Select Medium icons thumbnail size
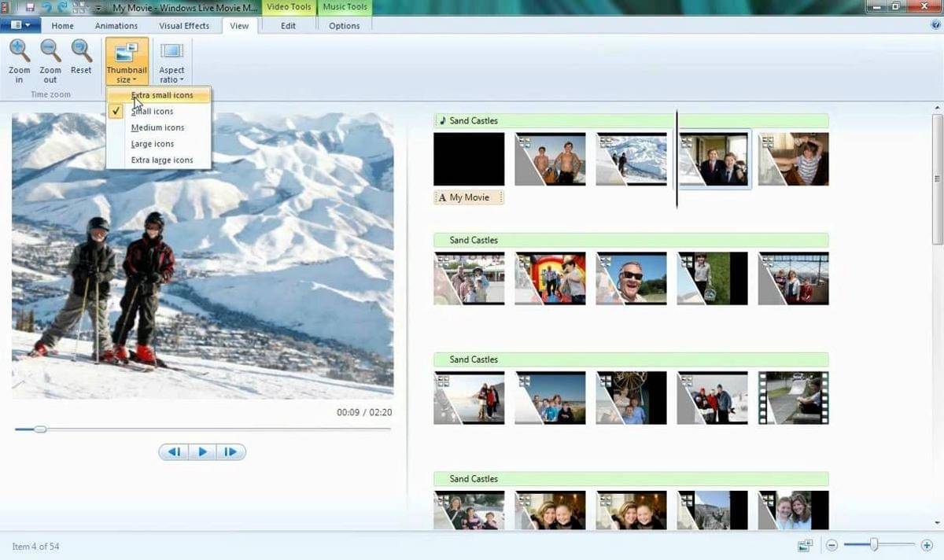Screen dimensions: 944x560 157,127
